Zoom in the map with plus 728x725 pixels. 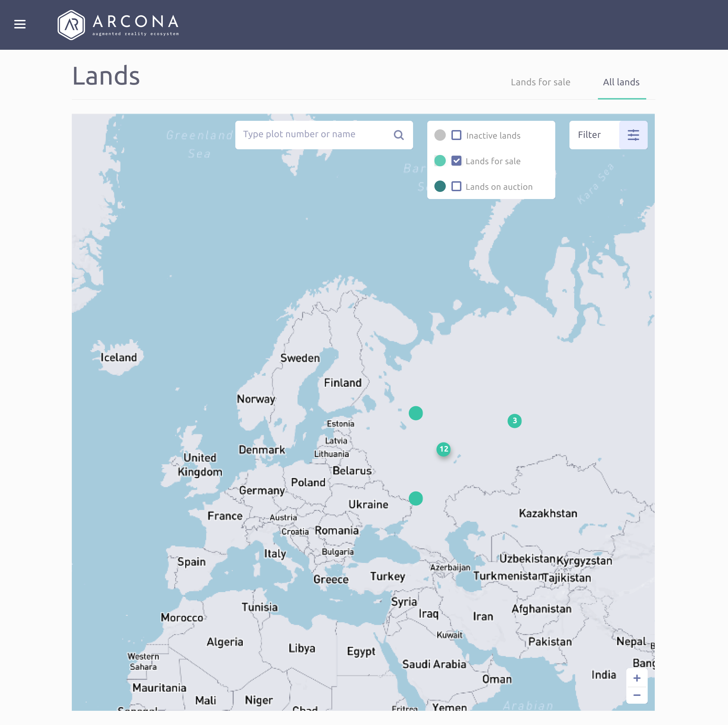(637, 678)
